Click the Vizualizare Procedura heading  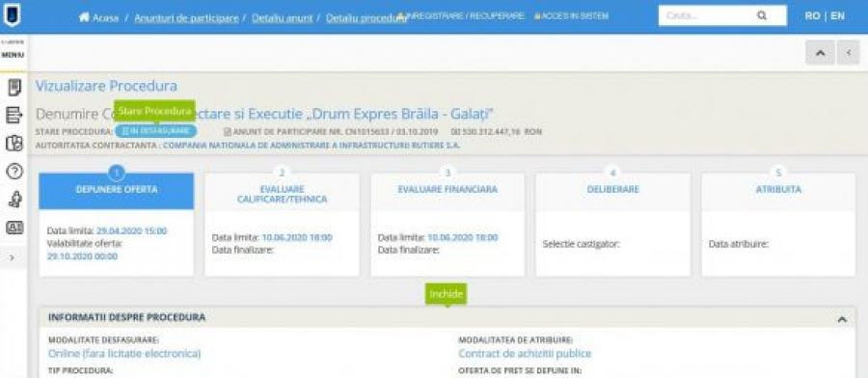[x=106, y=87]
